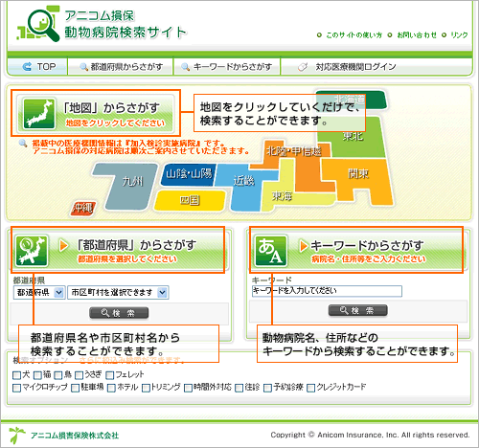Click the orange arrow beside キーワードからさがす heading
The image size is (479, 448).
304,246
